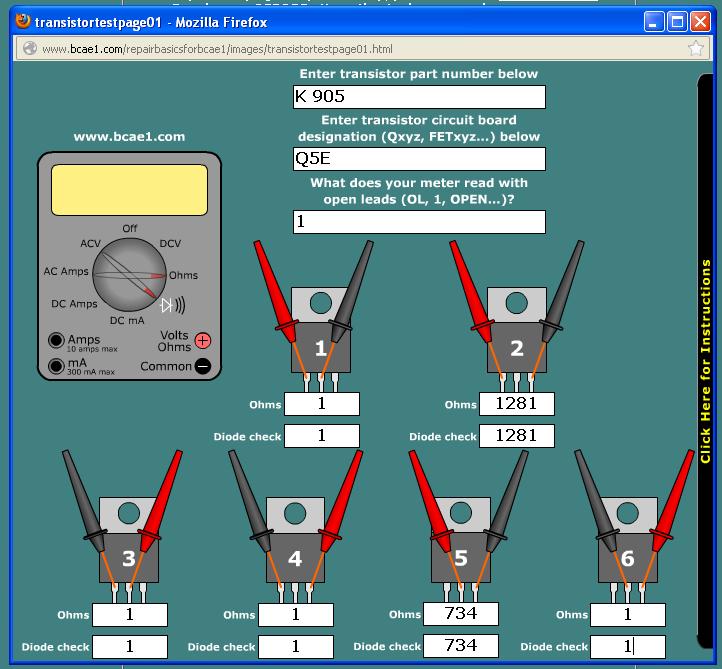This screenshot has width=722, height=669.
Task: Click Ohms field under transistor 3
Action: [130, 615]
